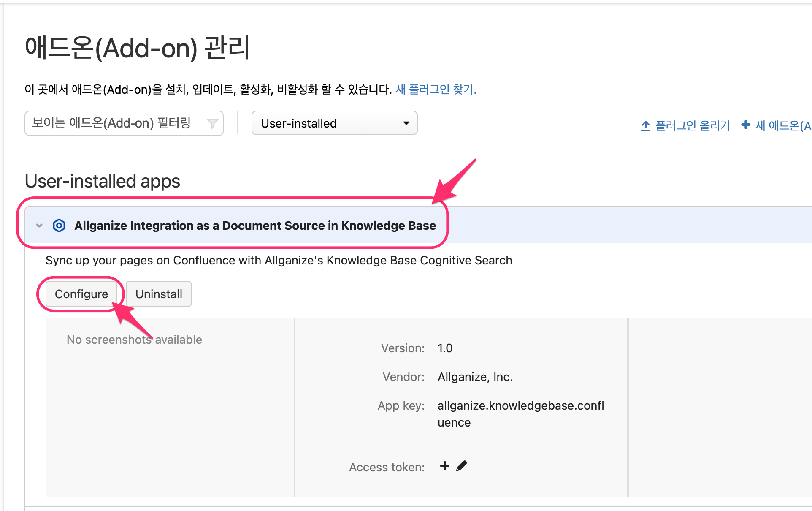Click the version value 1.0
812x511 pixels.
pos(445,348)
